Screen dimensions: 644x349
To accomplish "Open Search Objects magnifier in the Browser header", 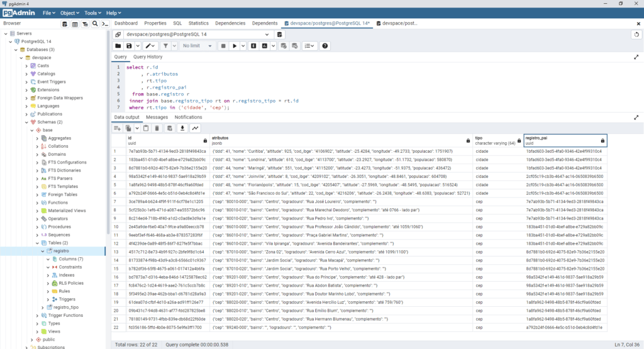I will coord(95,24).
